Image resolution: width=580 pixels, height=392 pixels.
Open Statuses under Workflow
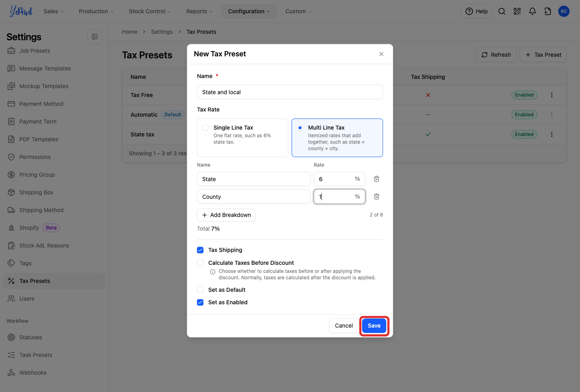coord(54,337)
